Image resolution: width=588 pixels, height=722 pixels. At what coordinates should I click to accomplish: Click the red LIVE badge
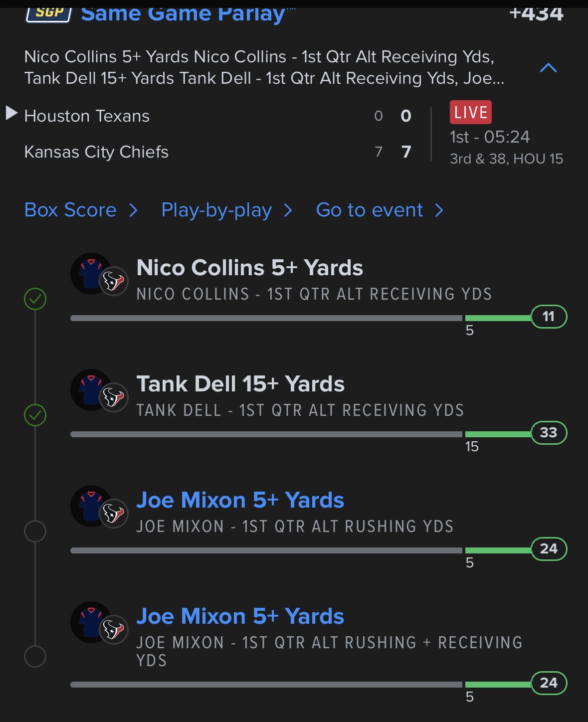(x=470, y=112)
